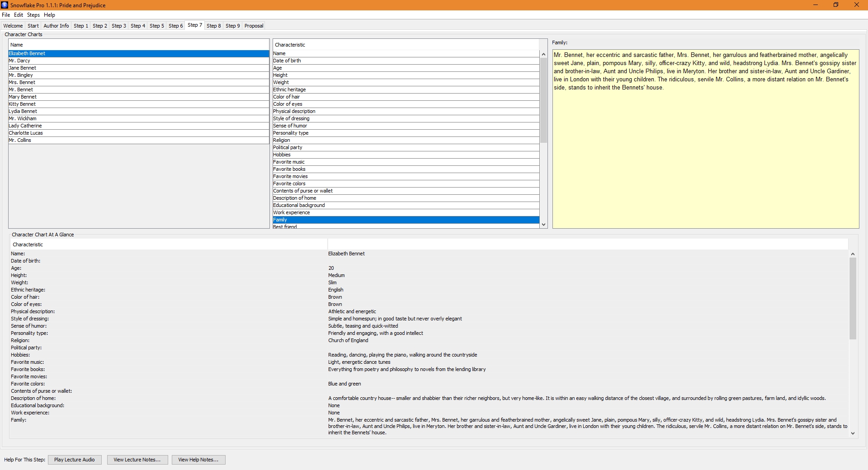Select the Style of dressing characteristic

[x=406, y=118]
